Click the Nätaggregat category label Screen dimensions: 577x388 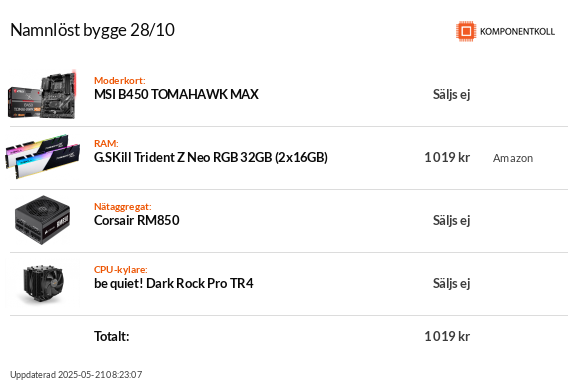pyautogui.click(x=123, y=207)
